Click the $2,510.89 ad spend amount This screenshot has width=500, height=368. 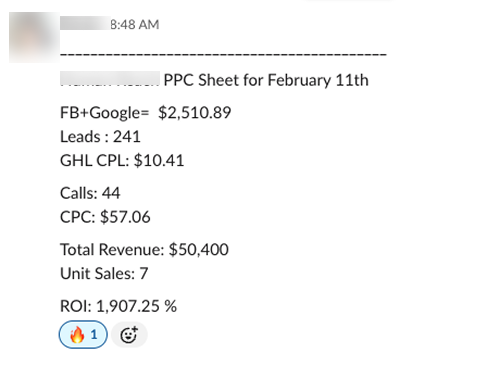point(195,113)
